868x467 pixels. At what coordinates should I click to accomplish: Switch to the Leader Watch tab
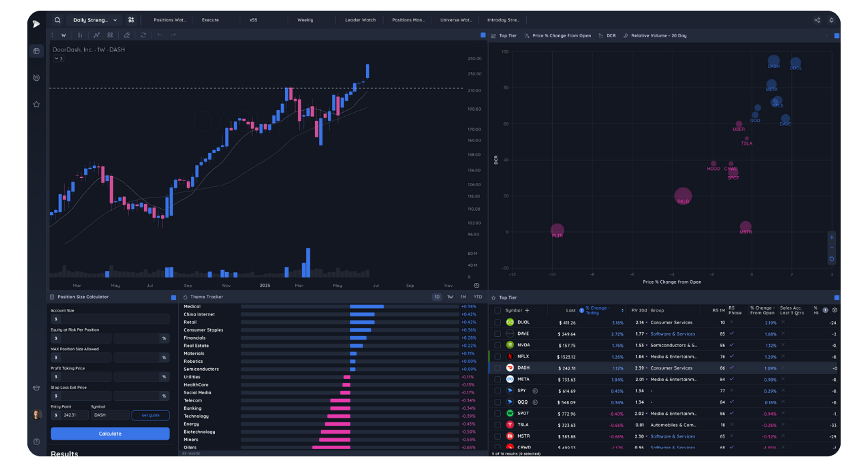(361, 20)
